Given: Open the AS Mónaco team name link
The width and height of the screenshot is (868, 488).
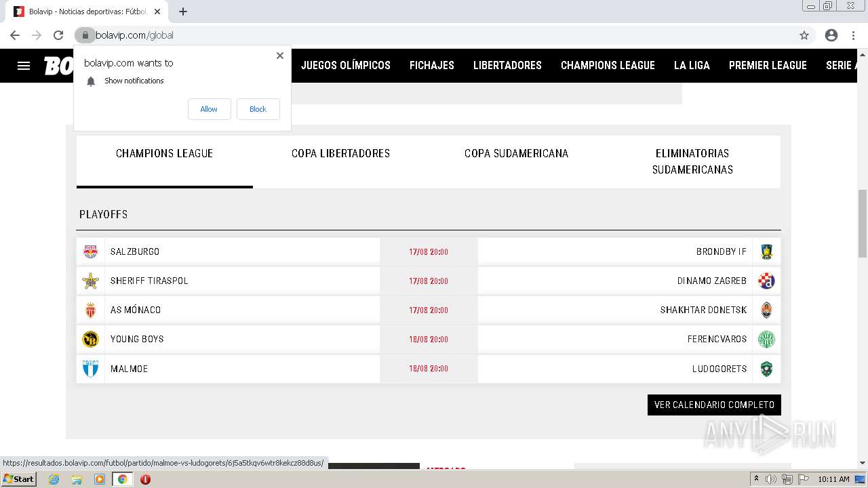Looking at the screenshot, I should 136,310.
